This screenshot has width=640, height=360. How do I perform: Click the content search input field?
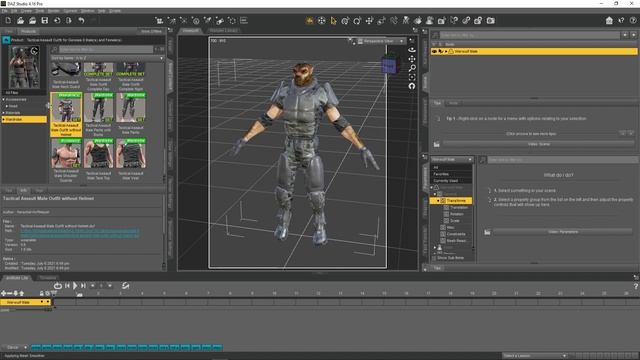click(106, 49)
